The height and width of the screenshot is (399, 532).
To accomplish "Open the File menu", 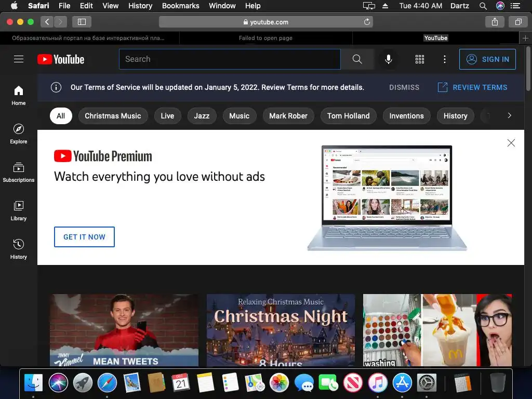I will (x=64, y=6).
